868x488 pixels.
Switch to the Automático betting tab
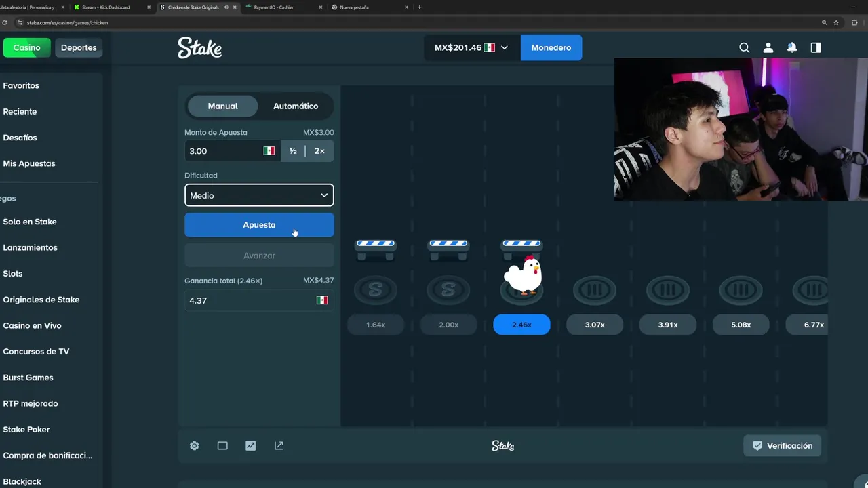(x=296, y=106)
